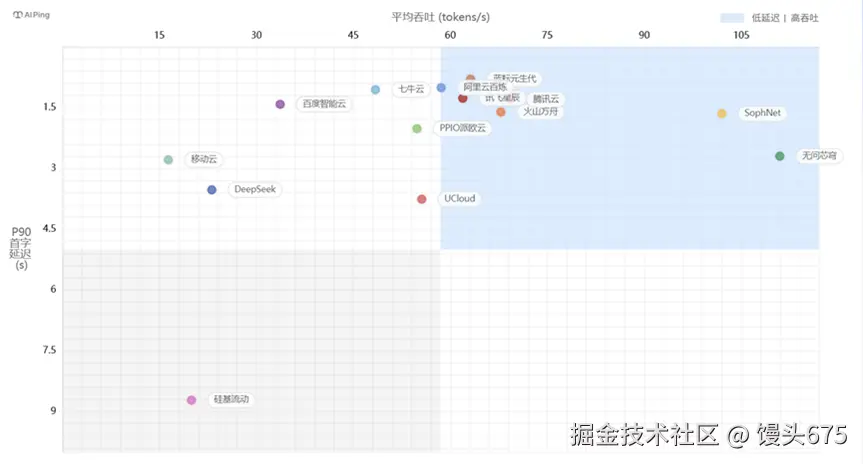Click the latency axis tick 3
Viewport: 863px width, 464px height.
point(53,167)
